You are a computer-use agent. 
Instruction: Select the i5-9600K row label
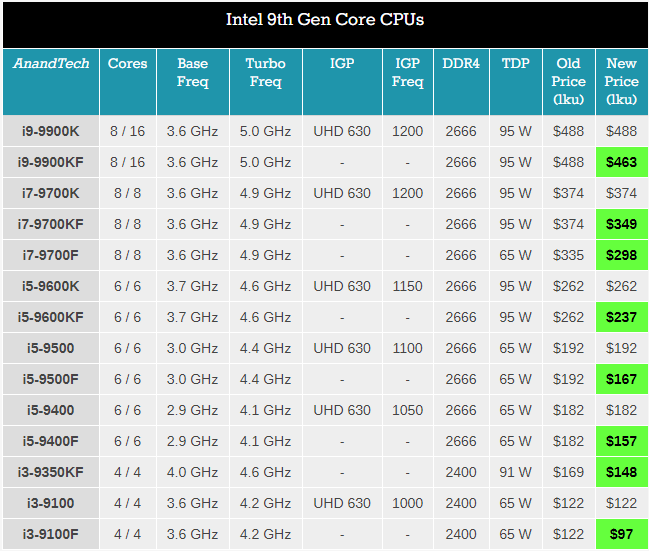[50, 286]
